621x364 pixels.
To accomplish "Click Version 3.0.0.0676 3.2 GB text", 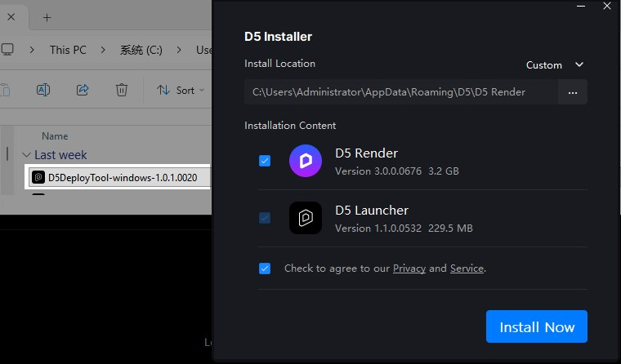I will point(397,171).
